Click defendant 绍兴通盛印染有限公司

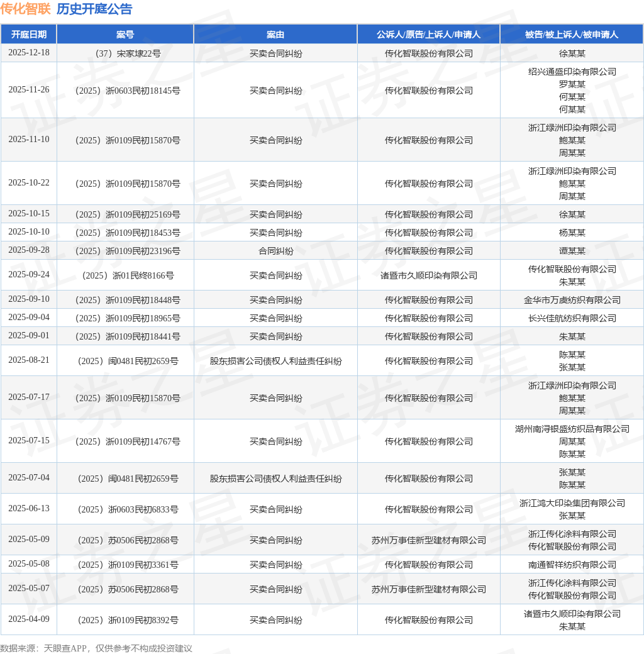pos(572,72)
